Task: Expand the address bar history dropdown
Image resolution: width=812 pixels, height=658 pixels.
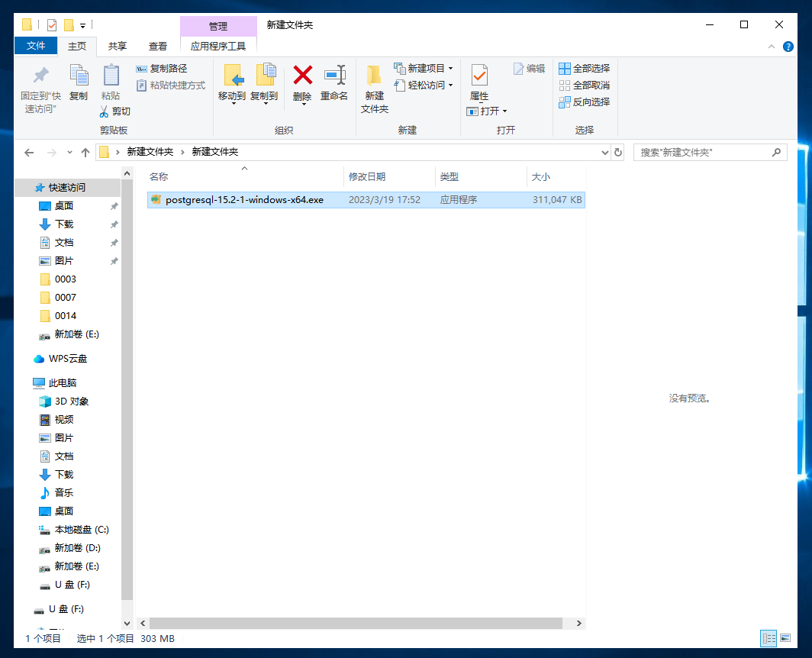Action: pyautogui.click(x=605, y=152)
